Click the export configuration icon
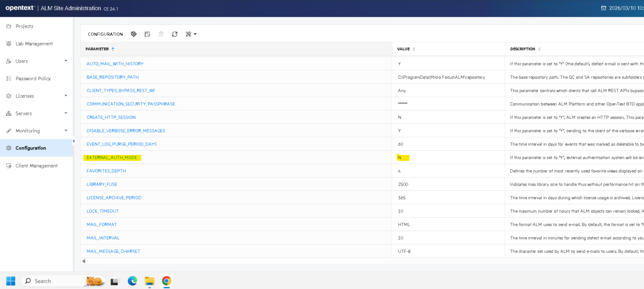Screen dimensions: 644x289 (x=147, y=34)
